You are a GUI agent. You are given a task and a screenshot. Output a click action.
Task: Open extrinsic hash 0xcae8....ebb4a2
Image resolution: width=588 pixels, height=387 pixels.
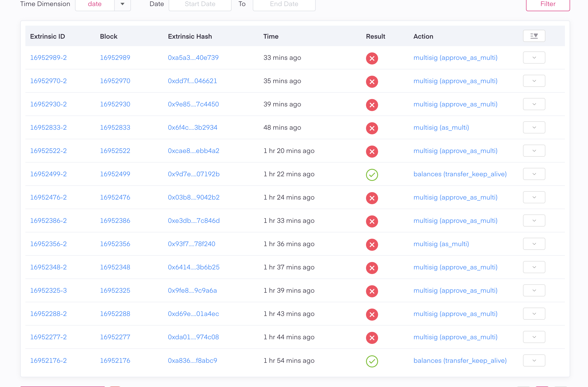click(193, 151)
